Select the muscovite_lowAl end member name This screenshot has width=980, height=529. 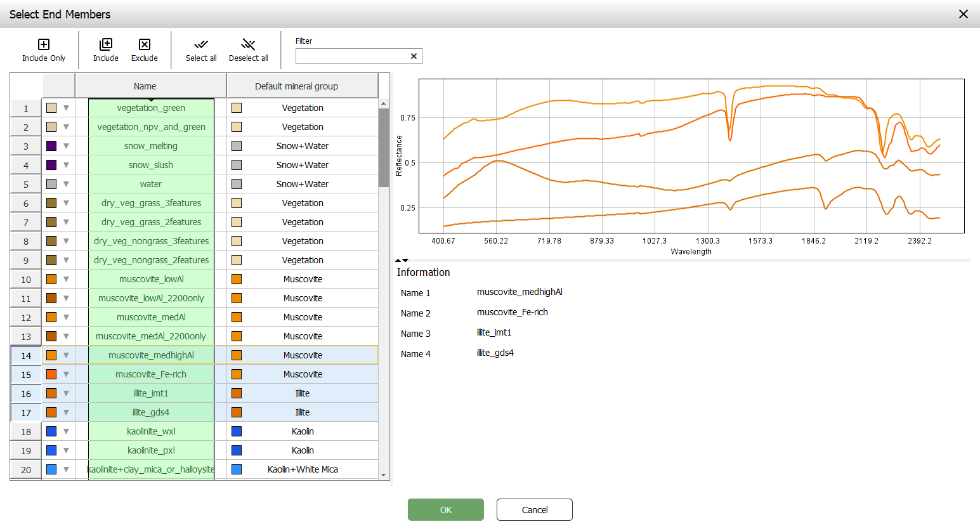(x=151, y=279)
